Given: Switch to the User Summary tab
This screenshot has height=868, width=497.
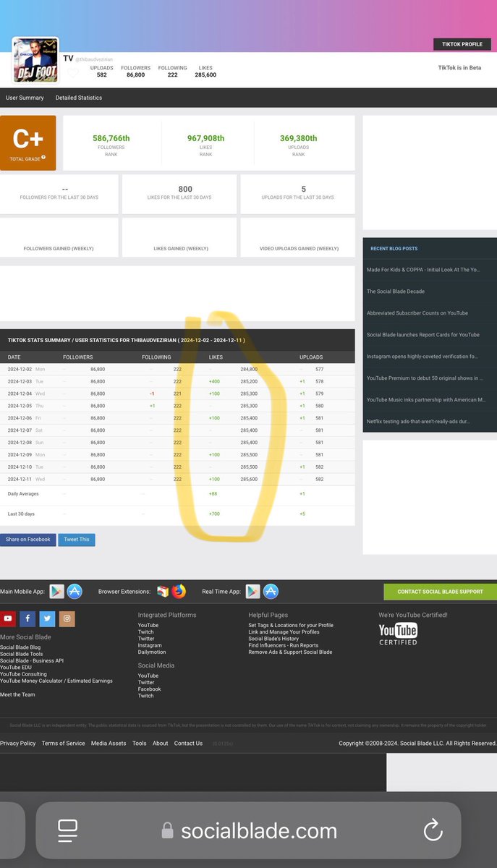Looking at the screenshot, I should pyautogui.click(x=25, y=98).
